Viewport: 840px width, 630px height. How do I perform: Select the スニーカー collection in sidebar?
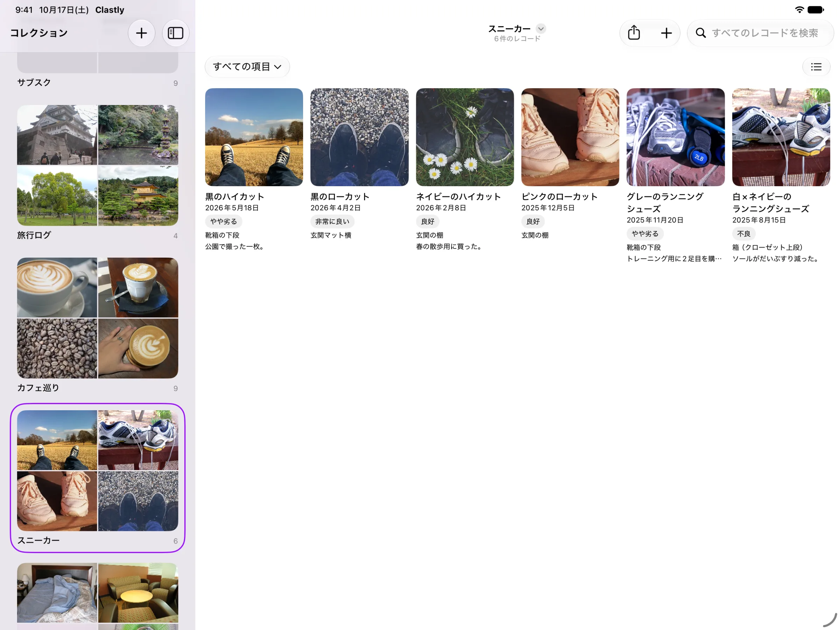[x=98, y=478]
